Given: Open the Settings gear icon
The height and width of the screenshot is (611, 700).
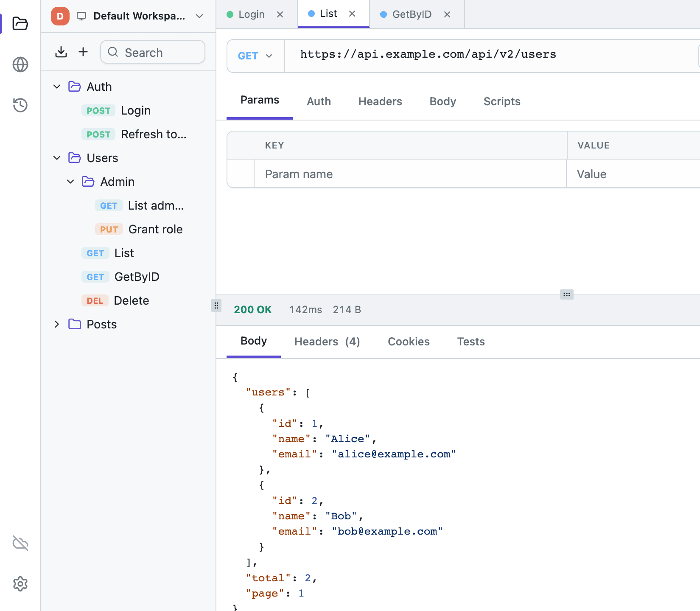Looking at the screenshot, I should click(x=20, y=584).
